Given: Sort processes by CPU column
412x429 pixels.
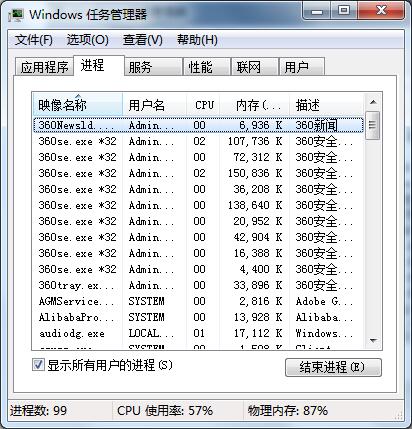Looking at the screenshot, I should coord(203,105).
